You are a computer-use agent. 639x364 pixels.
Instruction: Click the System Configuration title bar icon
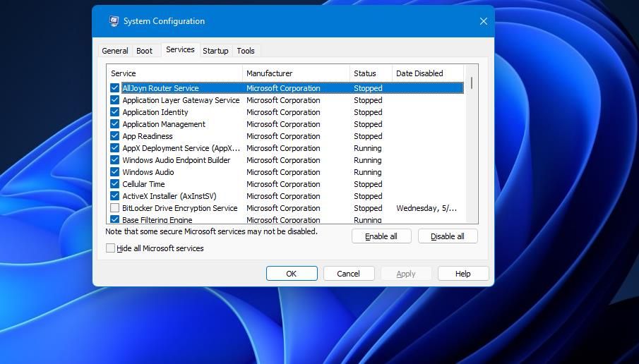pyautogui.click(x=114, y=20)
